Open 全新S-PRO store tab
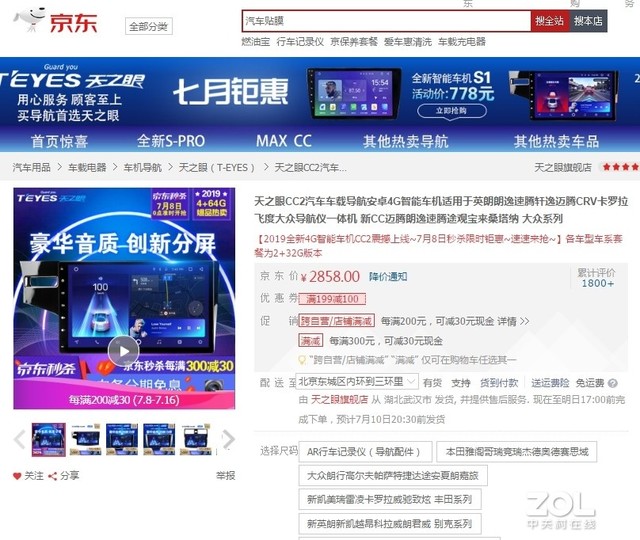The height and width of the screenshot is (540, 640). coord(171,141)
